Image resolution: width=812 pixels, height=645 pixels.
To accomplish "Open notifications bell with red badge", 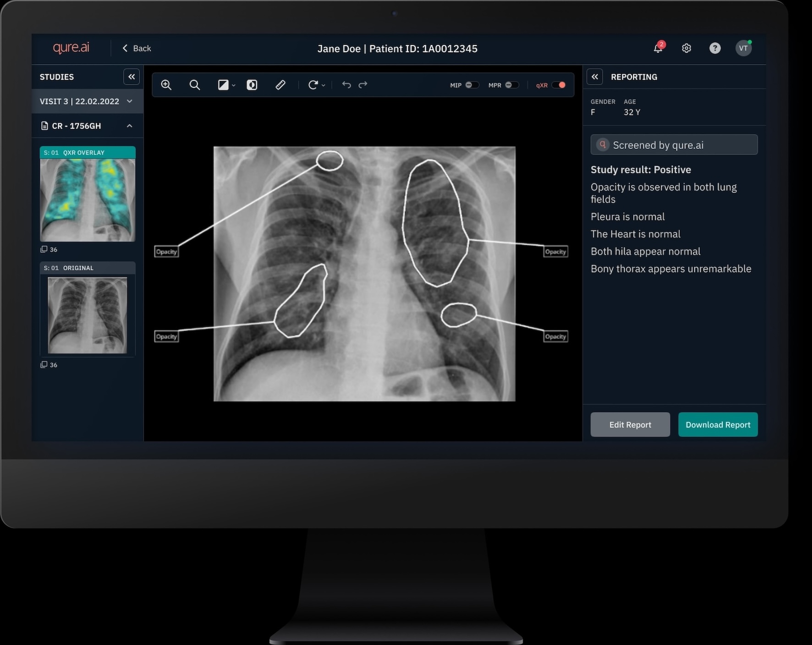I will [658, 48].
